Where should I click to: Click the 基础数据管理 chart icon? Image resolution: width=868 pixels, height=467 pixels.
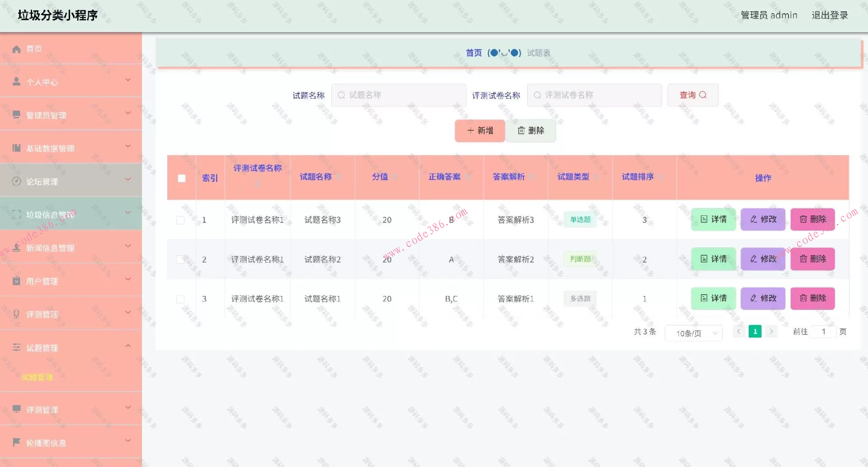(x=16, y=148)
